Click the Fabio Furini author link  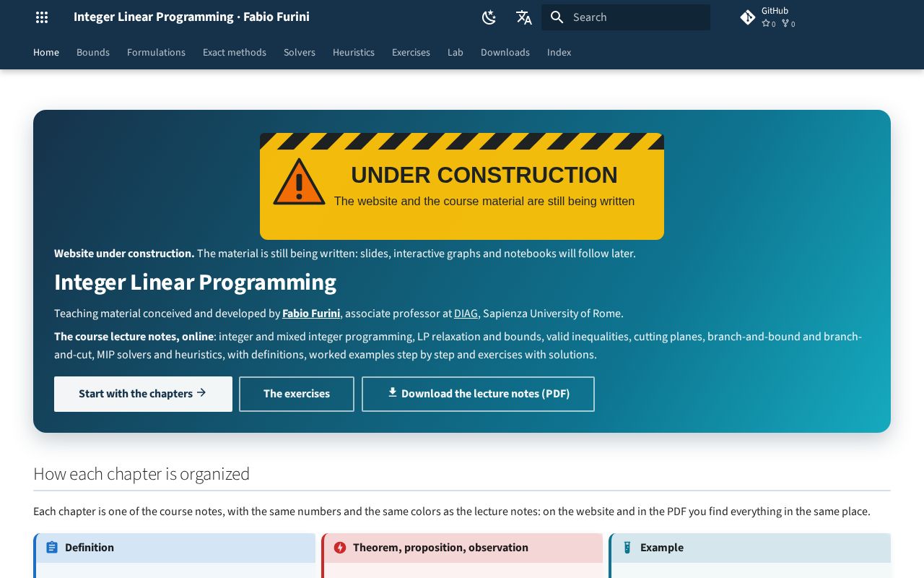coord(311,314)
